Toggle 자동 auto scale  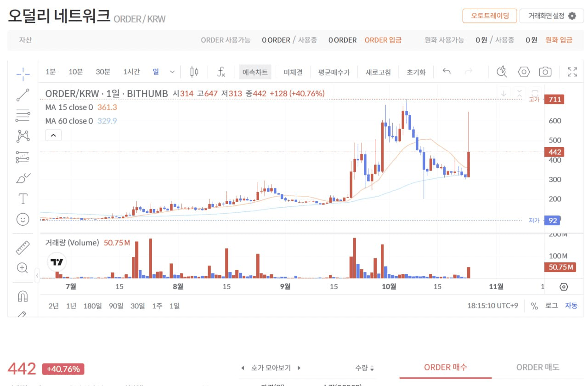click(x=571, y=306)
